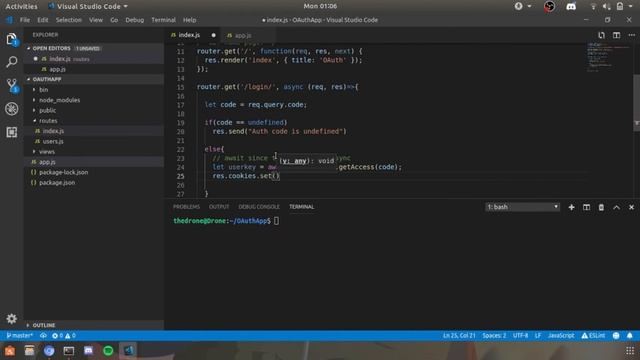
Task: Select the index.js editor tab
Action: pos(193,36)
